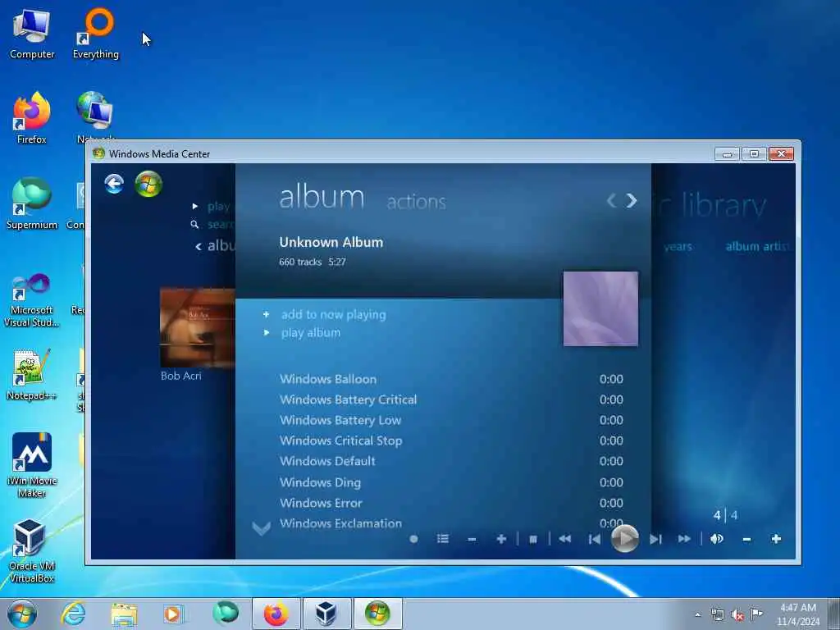Open the Computer desktop icon
This screenshot has width=840, height=630.
click(x=32, y=34)
